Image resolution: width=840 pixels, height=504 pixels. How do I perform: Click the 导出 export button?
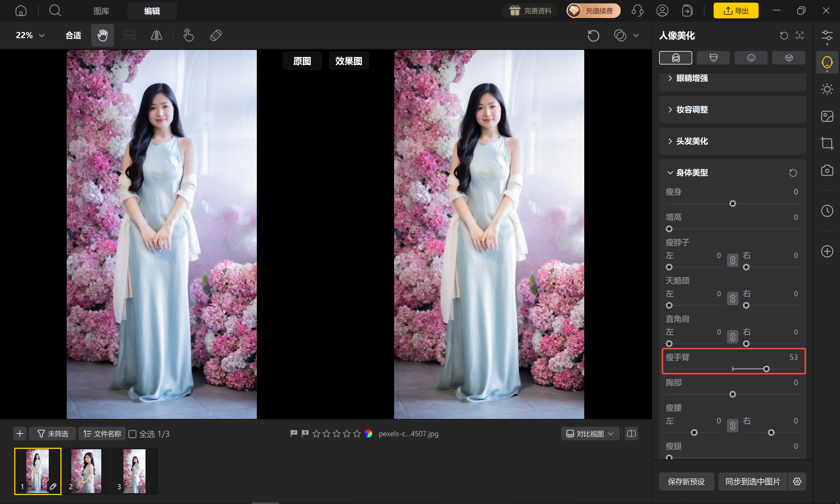pos(736,10)
